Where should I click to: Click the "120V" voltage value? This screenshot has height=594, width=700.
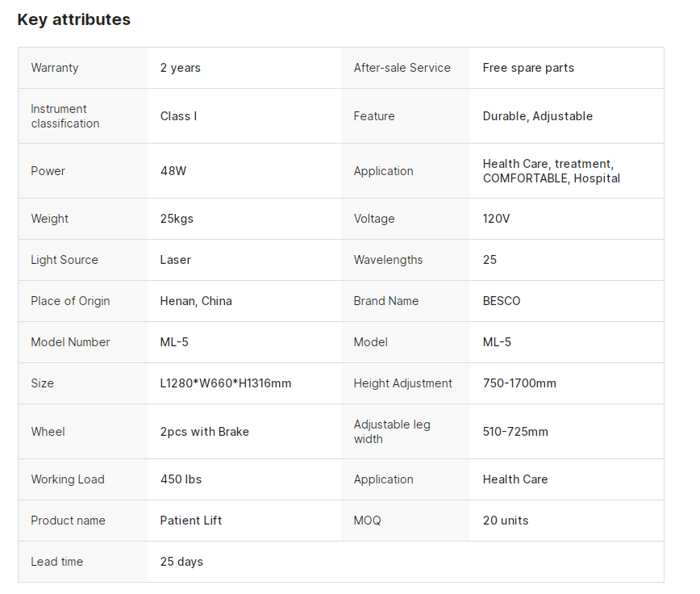(496, 219)
